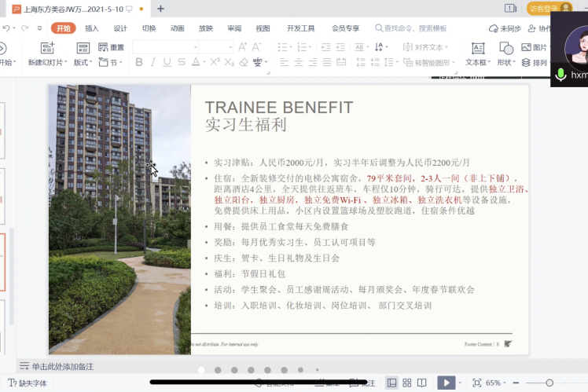Start slideshow with the play button
This screenshot has width=588, height=392.
pyautogui.click(x=445, y=383)
